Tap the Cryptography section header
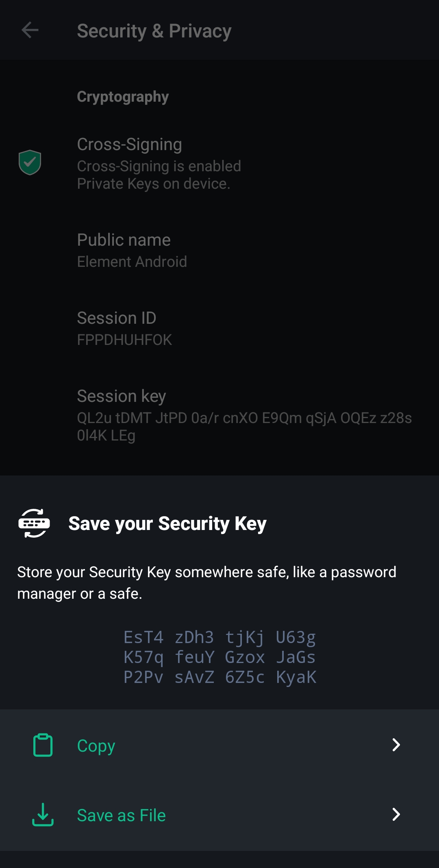439x868 pixels. tap(123, 96)
